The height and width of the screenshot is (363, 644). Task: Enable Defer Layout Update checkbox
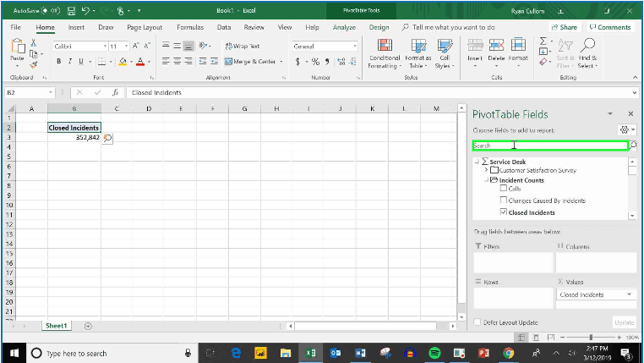click(x=477, y=322)
